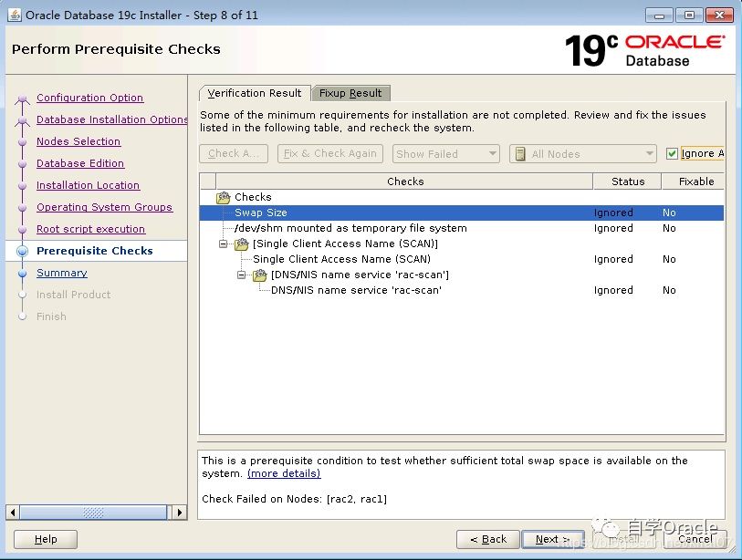The image size is (742, 560).
Task: Go to Database Edition step
Action: (80, 163)
